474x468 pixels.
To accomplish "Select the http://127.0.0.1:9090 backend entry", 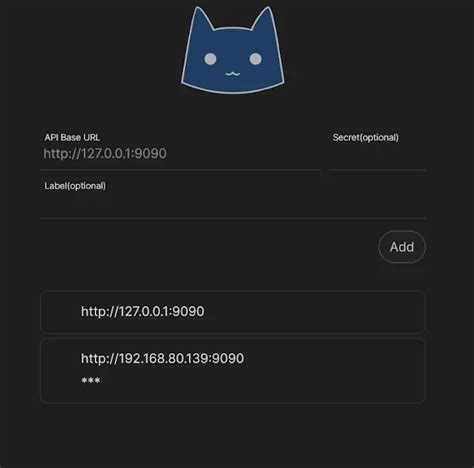I will click(233, 312).
